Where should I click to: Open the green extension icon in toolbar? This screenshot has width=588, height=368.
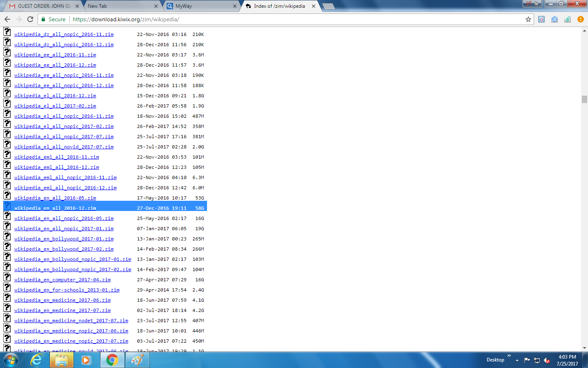tap(568, 19)
